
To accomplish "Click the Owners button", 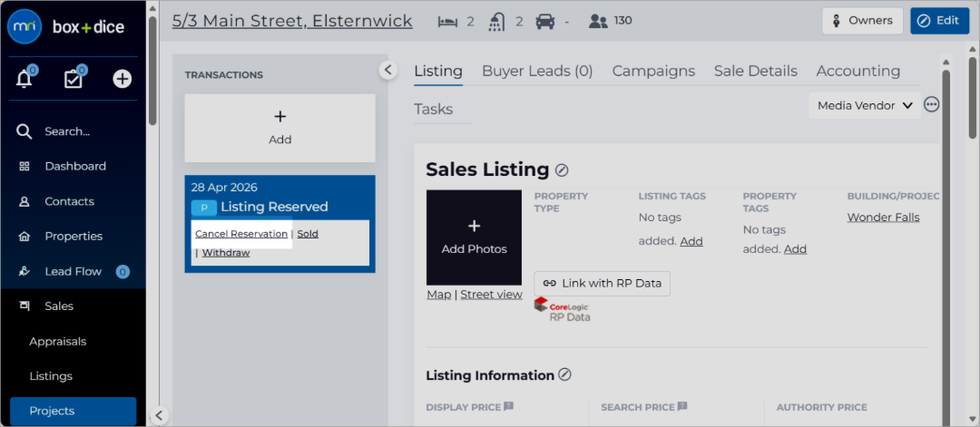I will [x=862, y=21].
